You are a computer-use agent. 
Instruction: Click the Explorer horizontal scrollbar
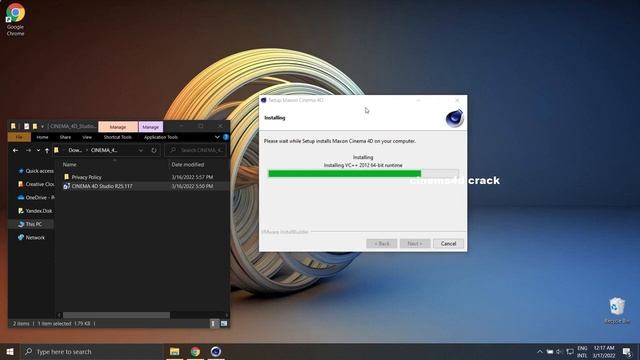click(116, 315)
